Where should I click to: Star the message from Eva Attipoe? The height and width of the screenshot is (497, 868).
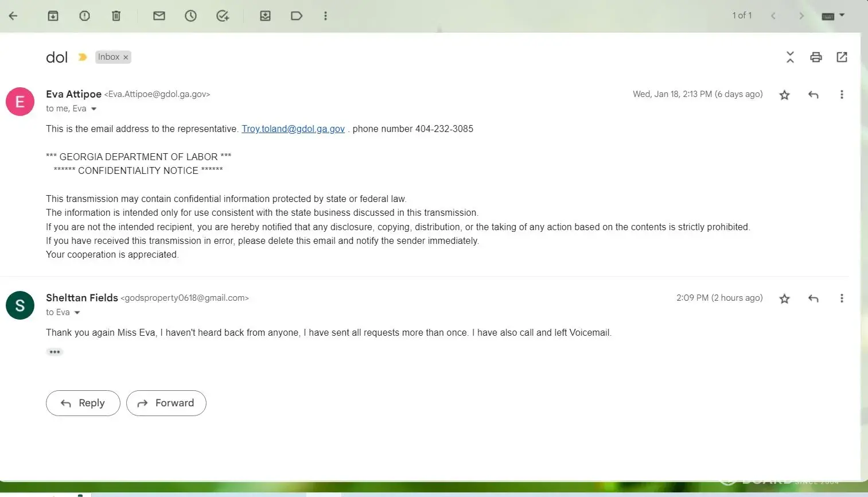click(784, 95)
